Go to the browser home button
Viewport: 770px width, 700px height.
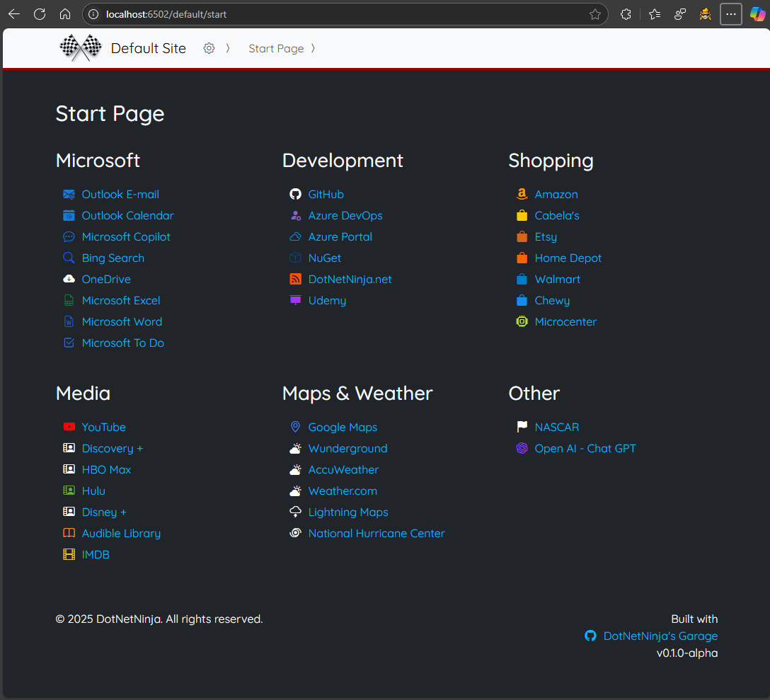tap(65, 14)
